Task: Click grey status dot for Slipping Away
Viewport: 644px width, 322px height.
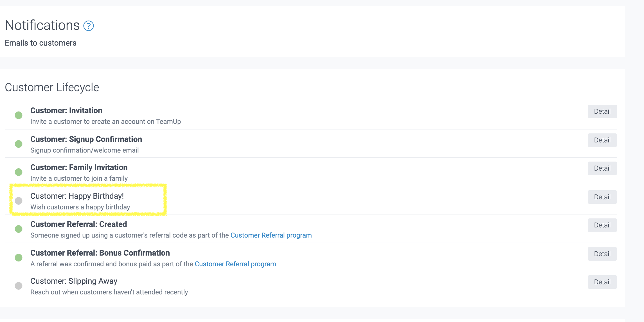Action: pos(19,286)
